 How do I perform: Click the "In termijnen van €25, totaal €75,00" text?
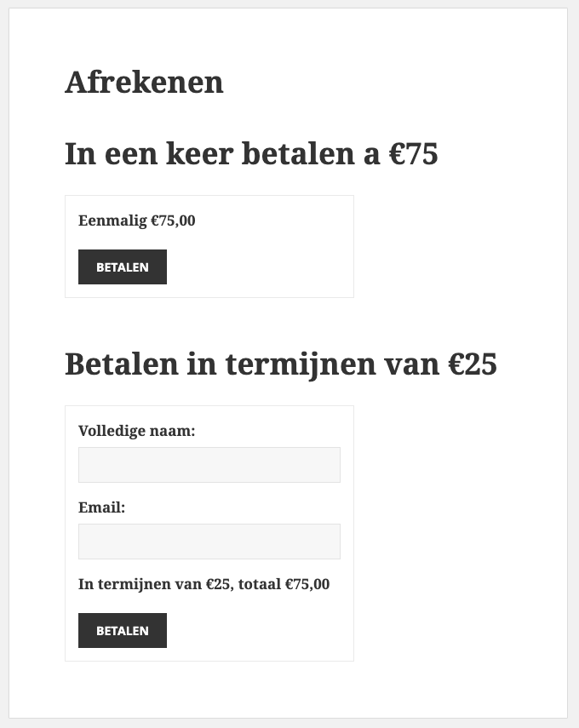[x=204, y=584]
